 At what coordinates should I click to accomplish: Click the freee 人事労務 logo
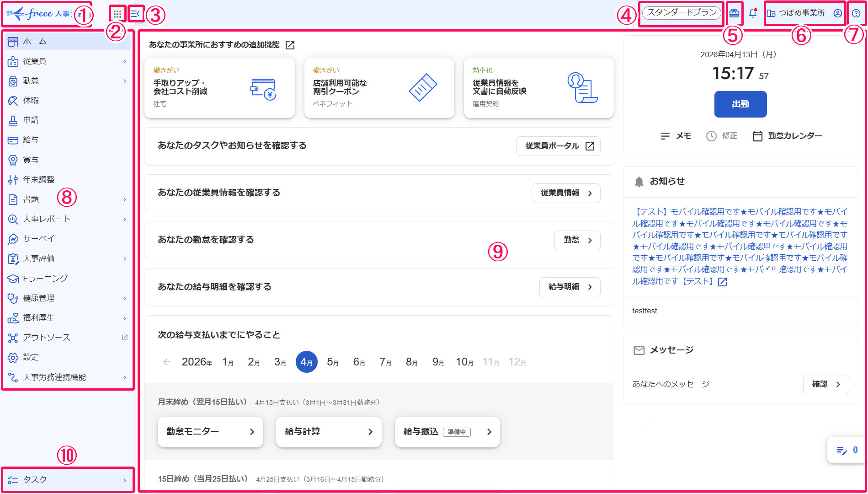(x=45, y=14)
